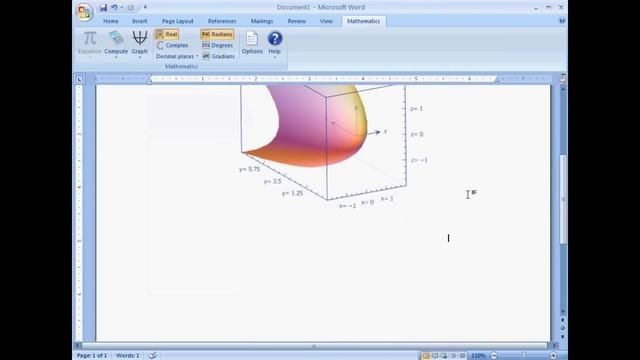Open the Words: 1 count dialog

click(x=128, y=356)
